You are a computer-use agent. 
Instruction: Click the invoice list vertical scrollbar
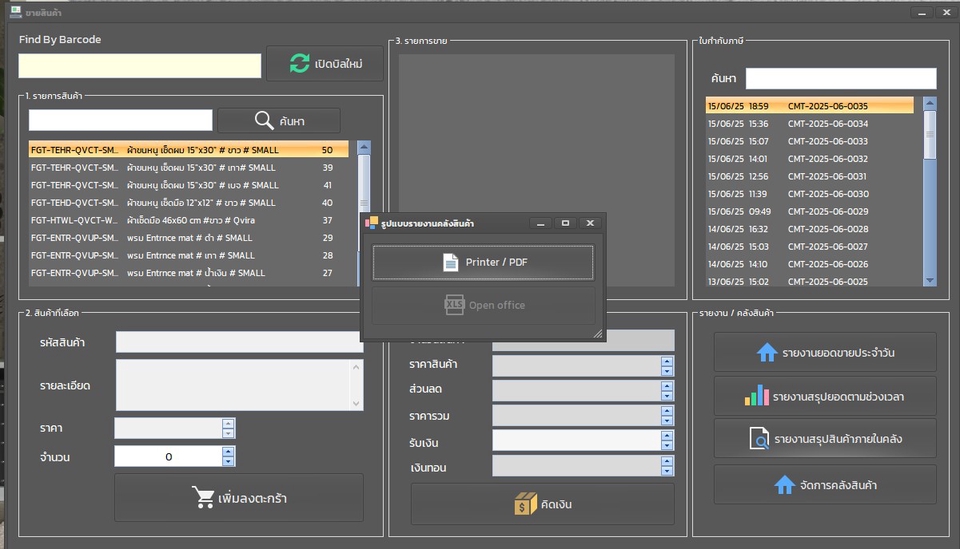(x=929, y=190)
